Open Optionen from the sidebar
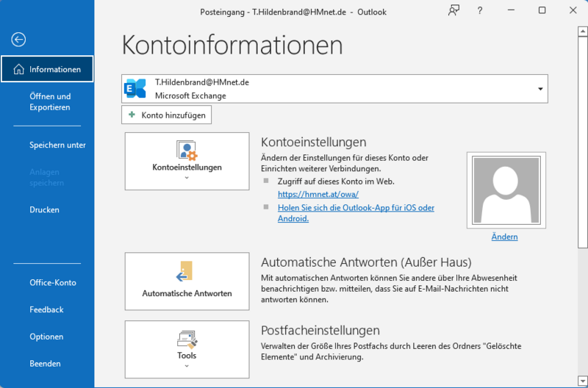588x388 pixels. [46, 337]
